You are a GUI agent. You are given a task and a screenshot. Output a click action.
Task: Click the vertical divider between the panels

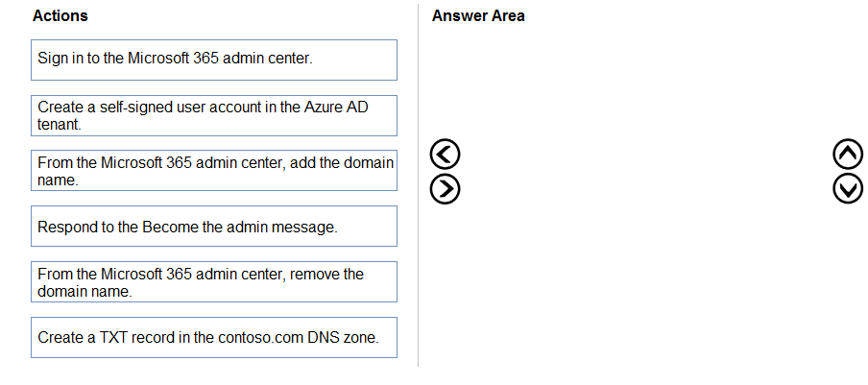pyautogui.click(x=419, y=192)
